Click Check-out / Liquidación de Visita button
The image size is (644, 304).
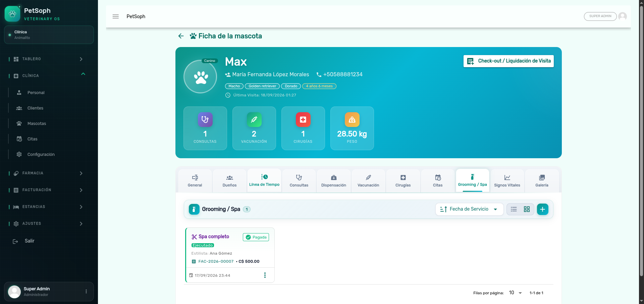(x=508, y=61)
